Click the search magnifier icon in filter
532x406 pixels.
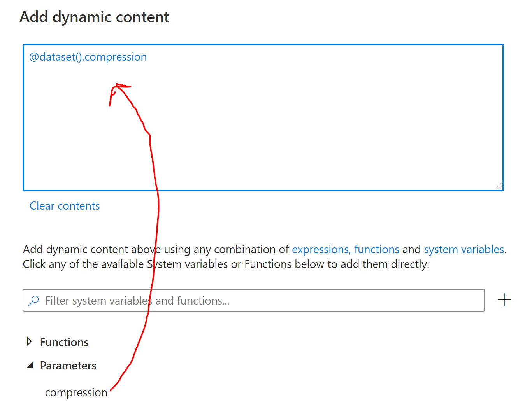tap(34, 300)
